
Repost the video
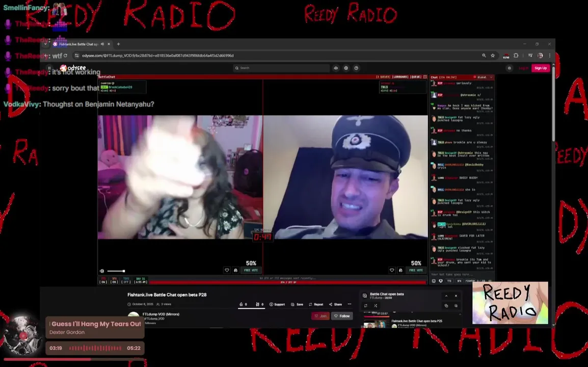pyautogui.click(x=316, y=304)
